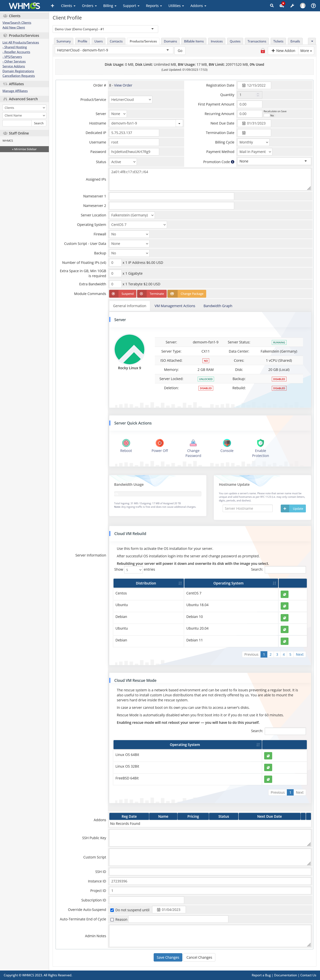Click rebuild icon for Debian 10 row
This screenshot has height=980, width=320.
coord(284,618)
